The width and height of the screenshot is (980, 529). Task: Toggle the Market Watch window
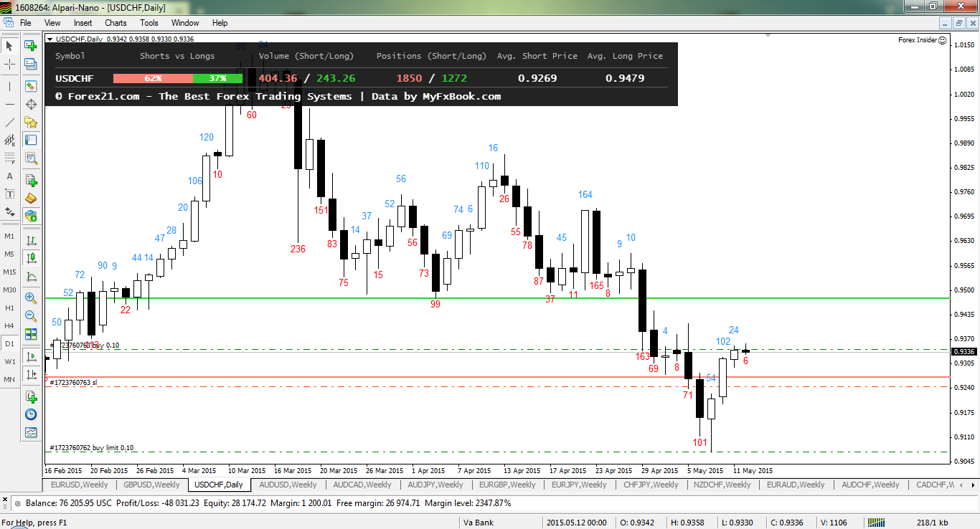[x=31, y=86]
